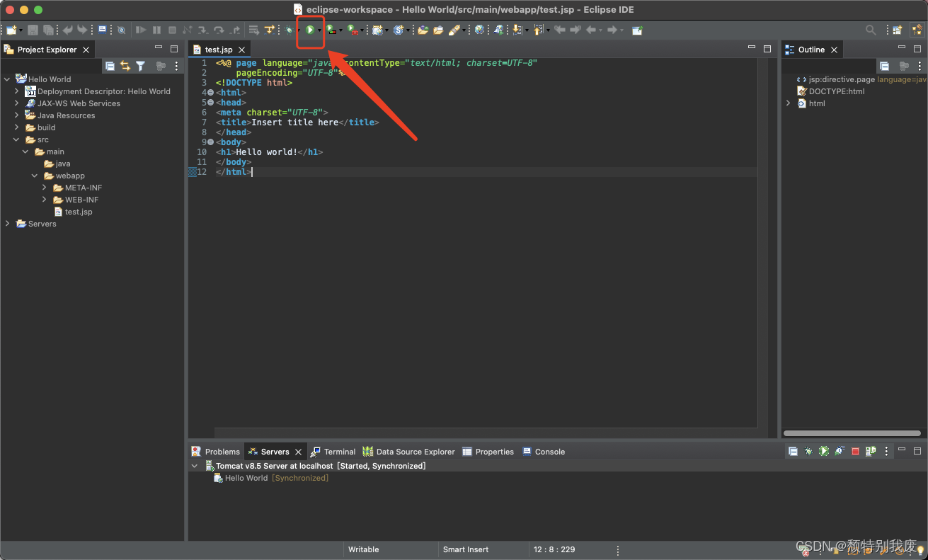
Task: Close the test.jsp editor tab
Action: 241,50
